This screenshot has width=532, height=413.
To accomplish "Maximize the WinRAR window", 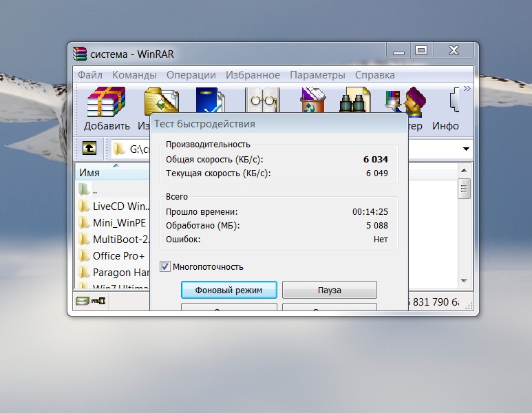I will point(421,50).
